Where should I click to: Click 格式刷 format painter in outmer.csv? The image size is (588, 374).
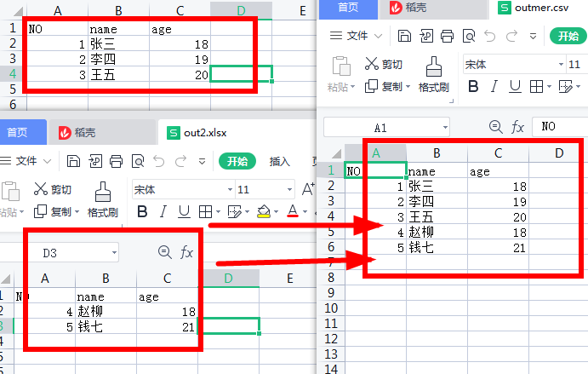point(433,74)
